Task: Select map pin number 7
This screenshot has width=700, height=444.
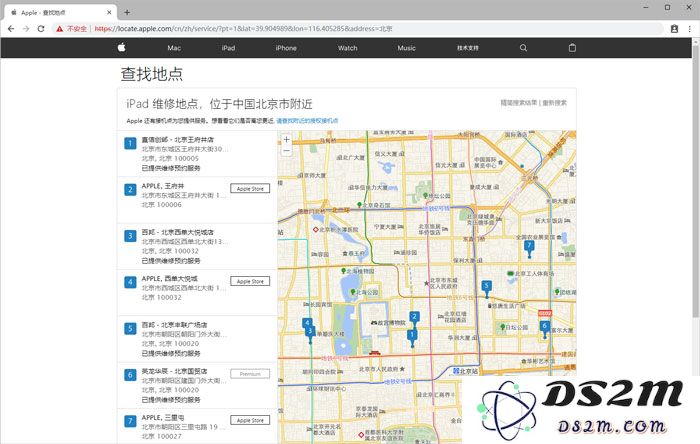Action: pyautogui.click(x=529, y=249)
